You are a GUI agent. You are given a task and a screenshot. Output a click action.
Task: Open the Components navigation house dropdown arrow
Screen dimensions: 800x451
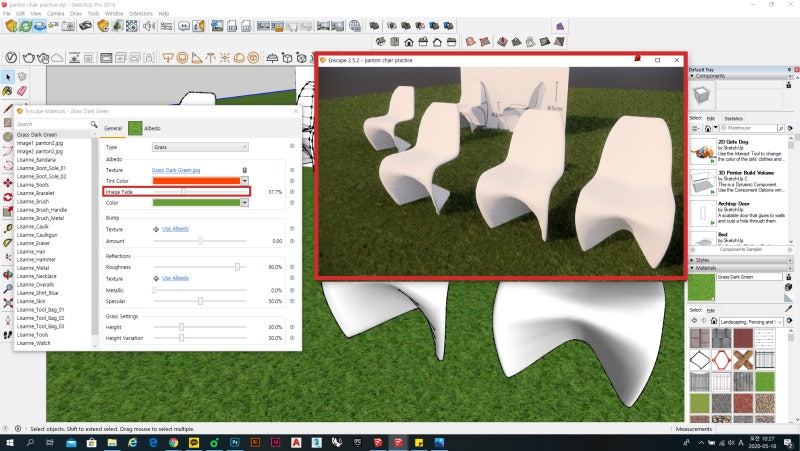(716, 128)
